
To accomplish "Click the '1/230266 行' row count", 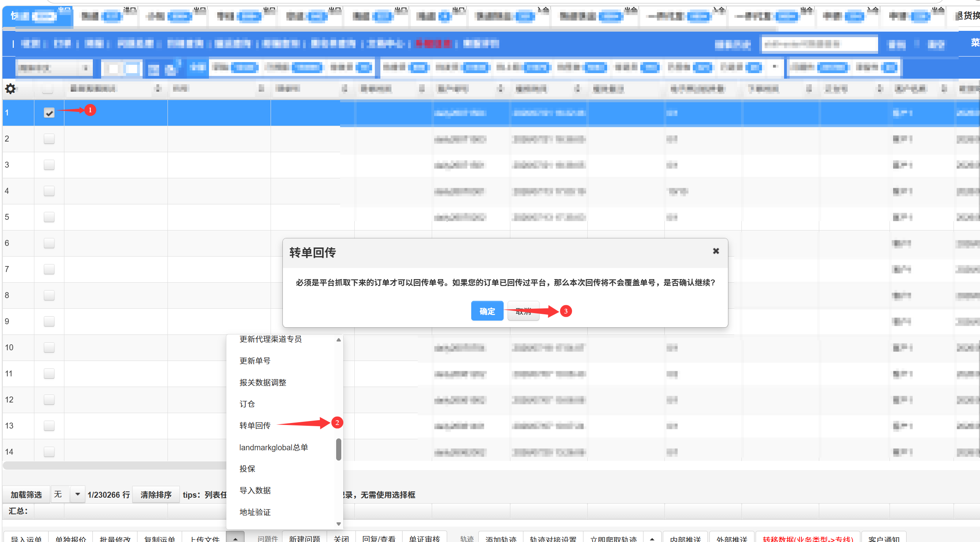I will point(109,495).
